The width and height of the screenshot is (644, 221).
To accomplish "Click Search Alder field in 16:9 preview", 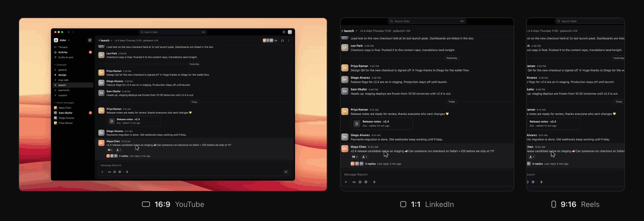I will coord(173,32).
